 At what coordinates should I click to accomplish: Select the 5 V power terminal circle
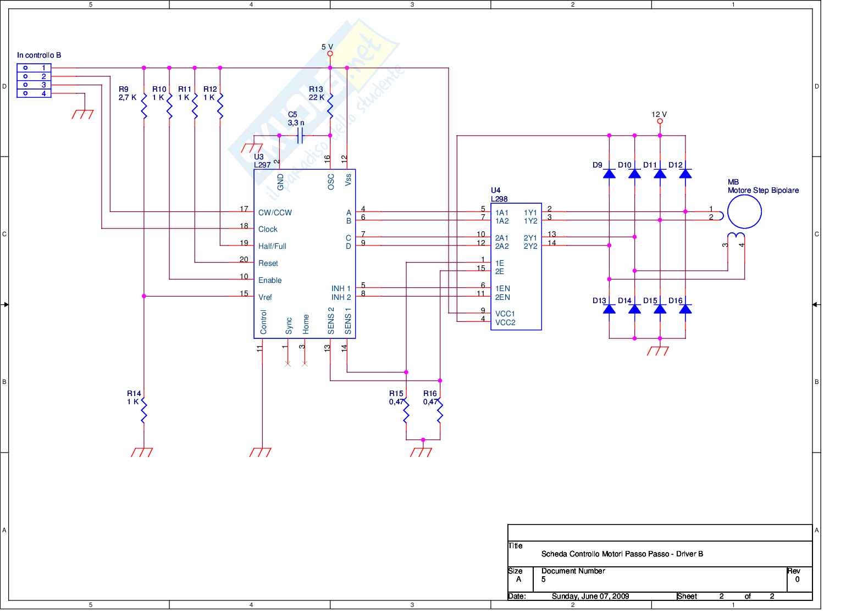(330, 54)
